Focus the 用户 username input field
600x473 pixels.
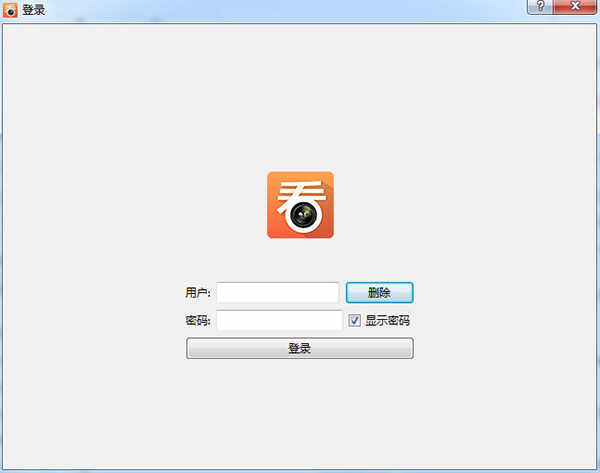coord(277,293)
